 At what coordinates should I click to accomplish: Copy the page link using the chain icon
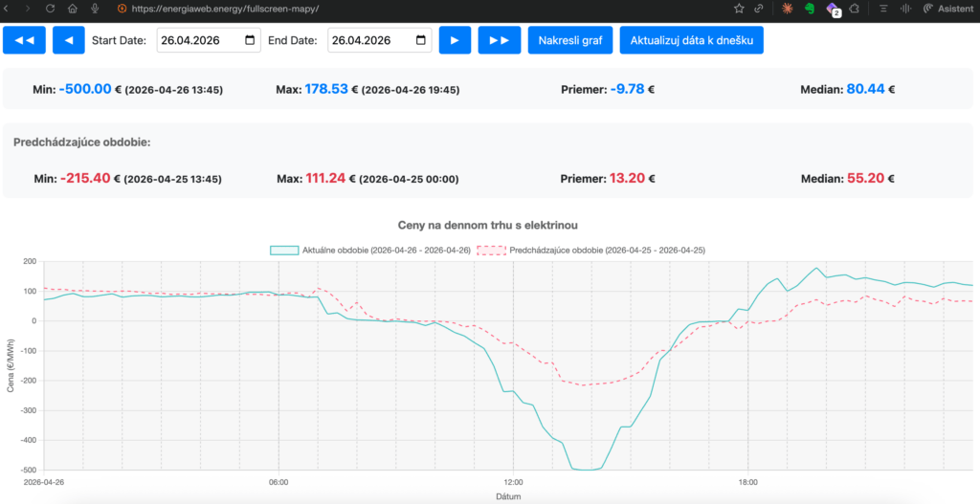pyautogui.click(x=759, y=8)
